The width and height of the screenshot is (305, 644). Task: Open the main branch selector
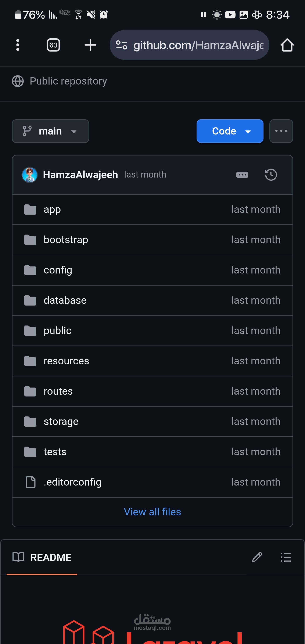(x=50, y=131)
